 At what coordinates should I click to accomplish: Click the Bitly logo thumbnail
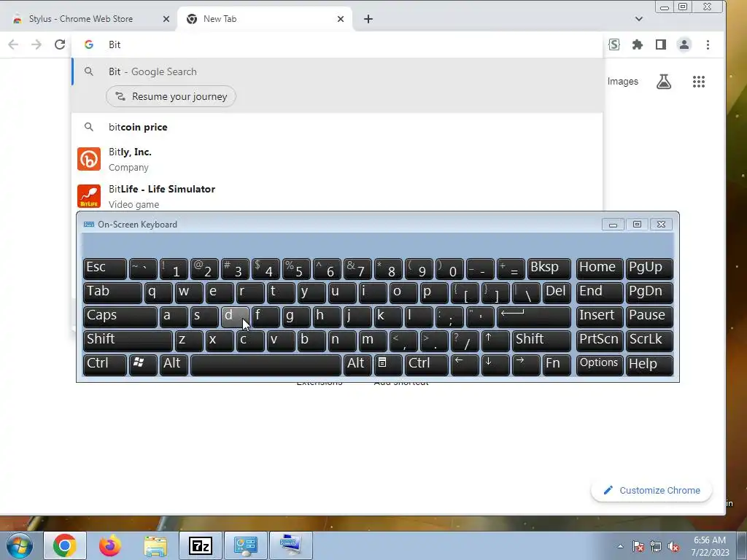(89, 159)
